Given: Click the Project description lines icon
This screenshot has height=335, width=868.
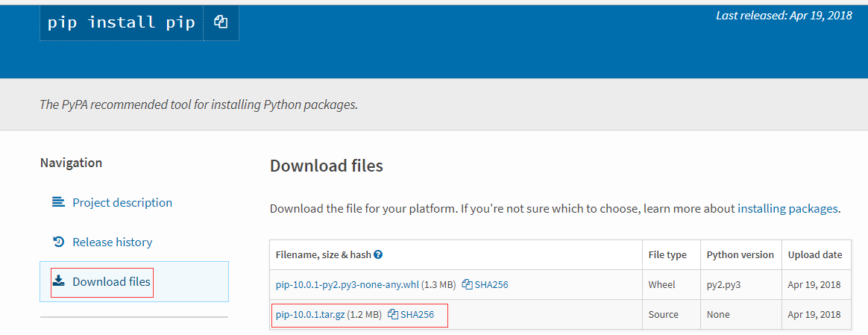Looking at the screenshot, I should (58, 202).
